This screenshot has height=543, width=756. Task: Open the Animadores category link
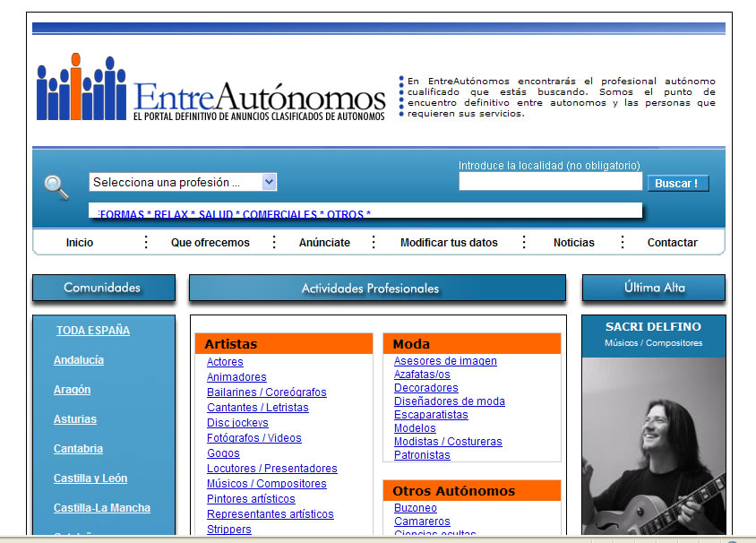236,377
